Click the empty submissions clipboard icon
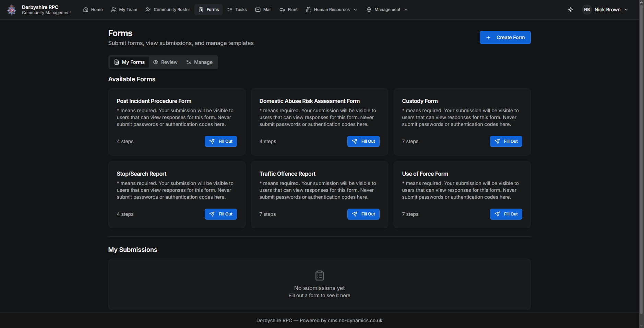644x328 pixels. 320,276
